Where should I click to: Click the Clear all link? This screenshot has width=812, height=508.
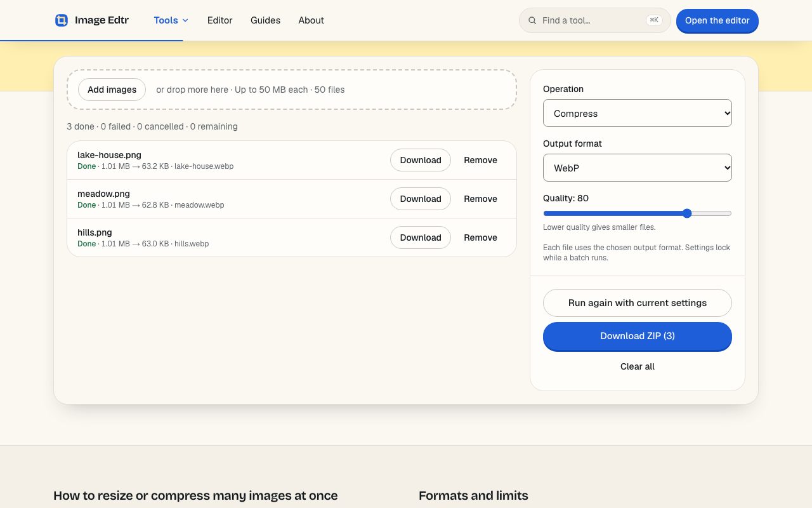point(638,366)
